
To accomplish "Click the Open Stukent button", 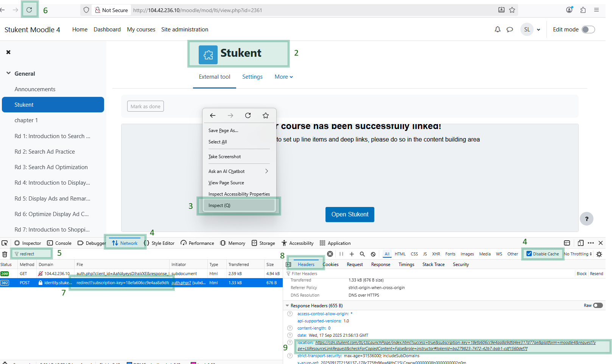I will (x=350, y=215).
